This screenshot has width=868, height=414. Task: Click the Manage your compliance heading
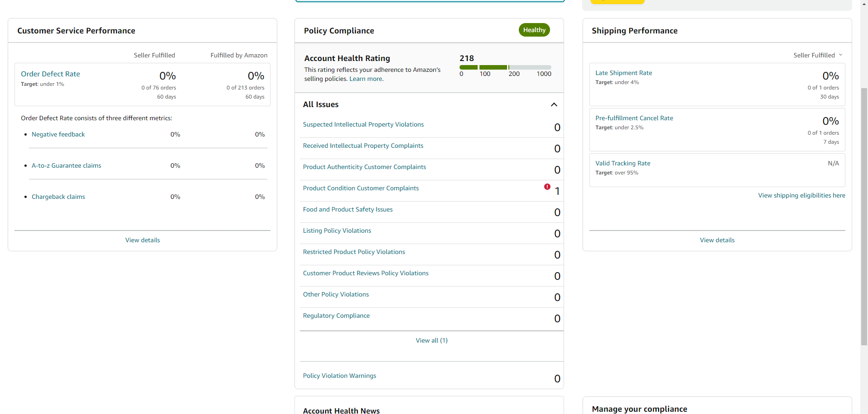(640, 409)
